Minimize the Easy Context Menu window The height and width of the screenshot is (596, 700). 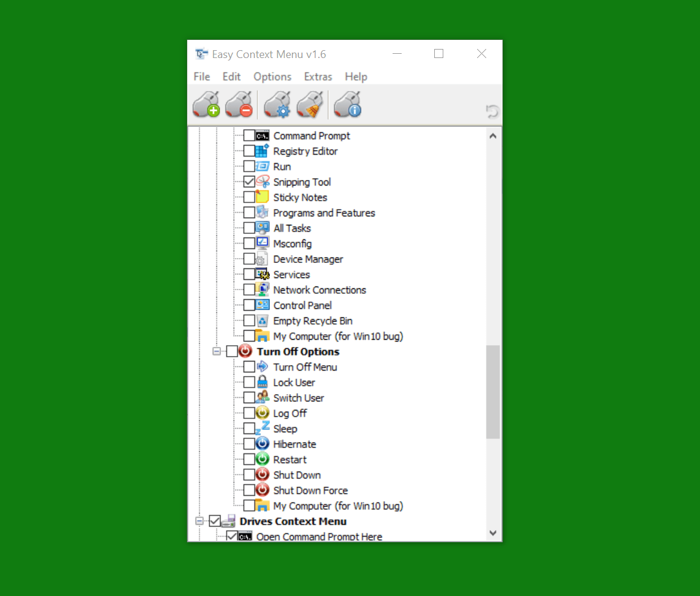point(397,54)
